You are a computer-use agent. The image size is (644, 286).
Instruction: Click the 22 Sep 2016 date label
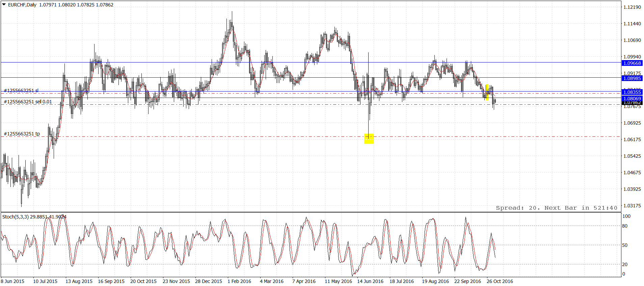[x=467, y=281]
